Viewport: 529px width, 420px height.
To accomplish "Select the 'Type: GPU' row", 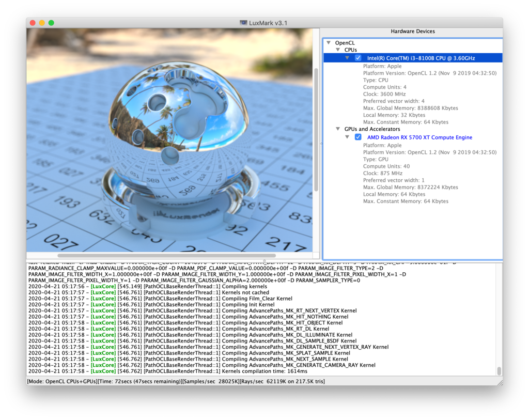I will tap(376, 159).
